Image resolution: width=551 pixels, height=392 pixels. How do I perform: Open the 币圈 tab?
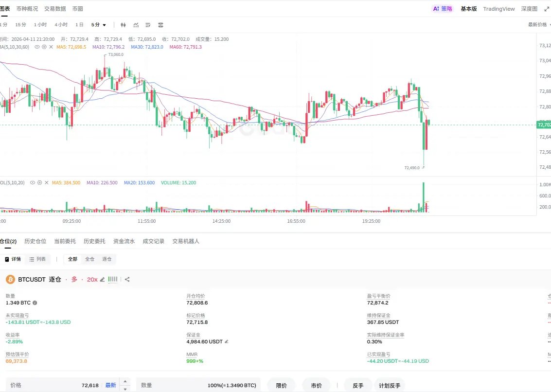point(78,9)
